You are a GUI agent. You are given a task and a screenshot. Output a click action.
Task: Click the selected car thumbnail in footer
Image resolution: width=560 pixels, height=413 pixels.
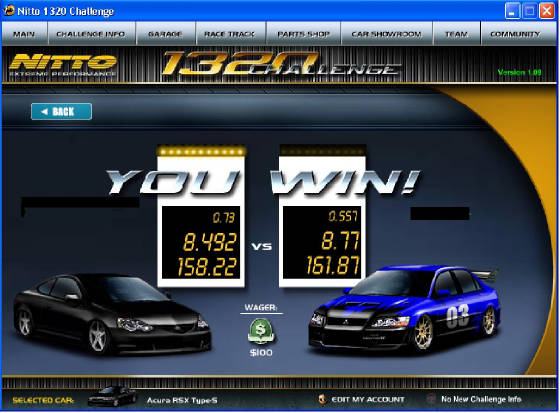pyautogui.click(x=112, y=397)
